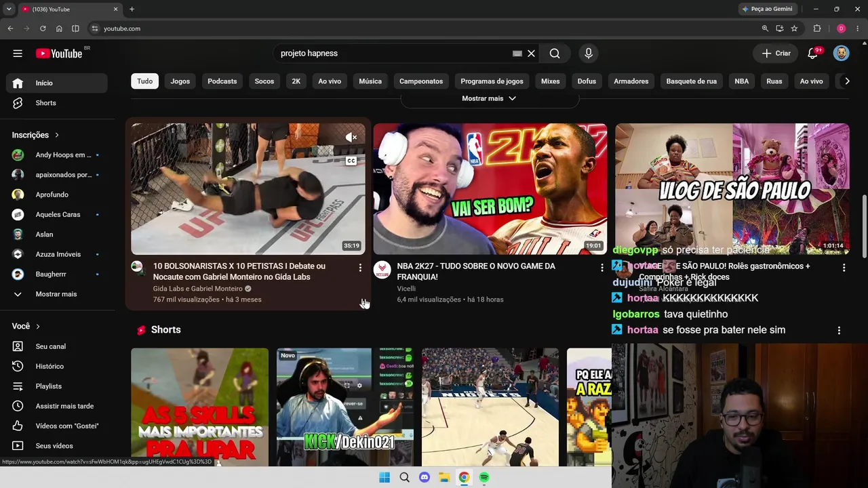Open the notifications bell
This screenshot has height=488, width=868.
[x=813, y=54]
